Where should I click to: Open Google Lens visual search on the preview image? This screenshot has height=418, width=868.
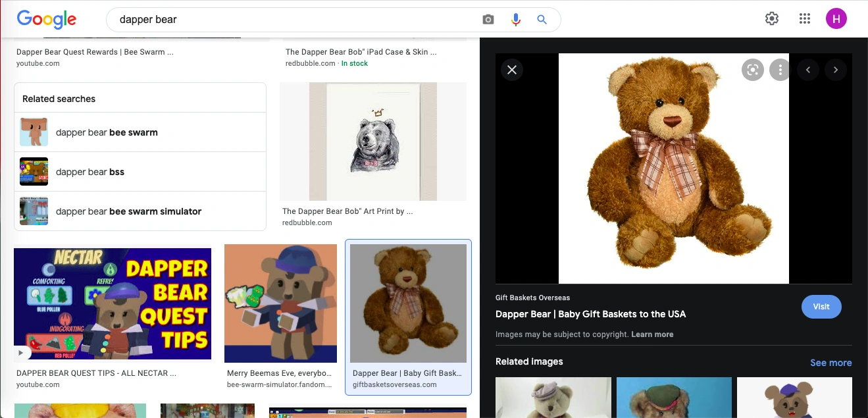[752, 70]
